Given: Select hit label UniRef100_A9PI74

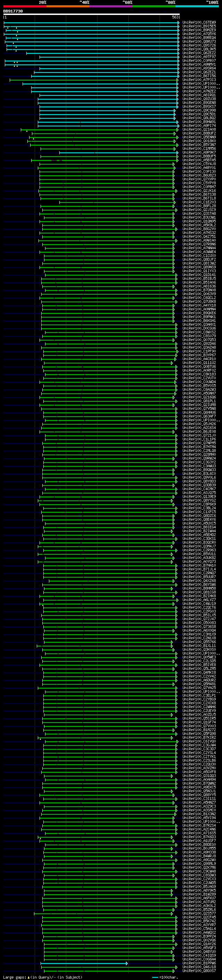Looking at the screenshot, I should [x=199, y=125].
